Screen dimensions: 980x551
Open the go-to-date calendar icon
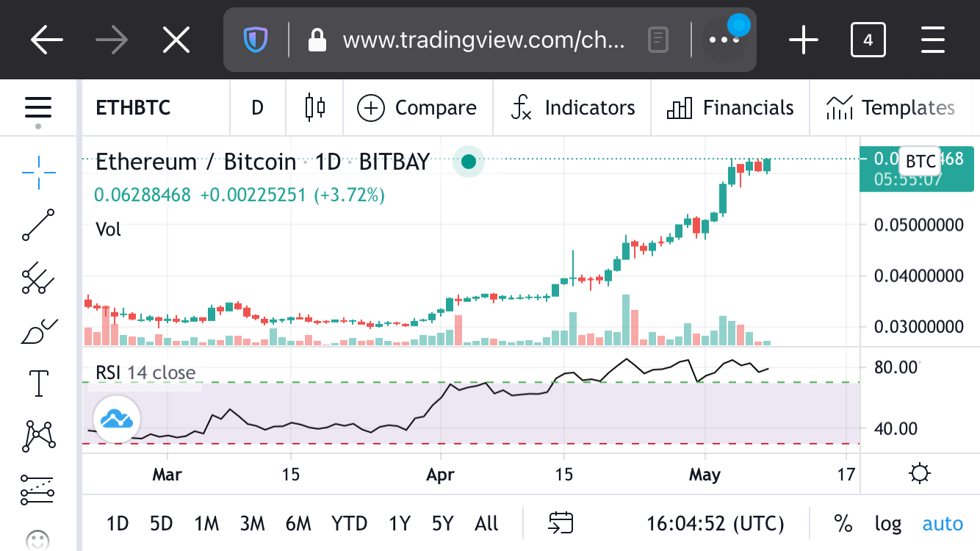point(561,524)
